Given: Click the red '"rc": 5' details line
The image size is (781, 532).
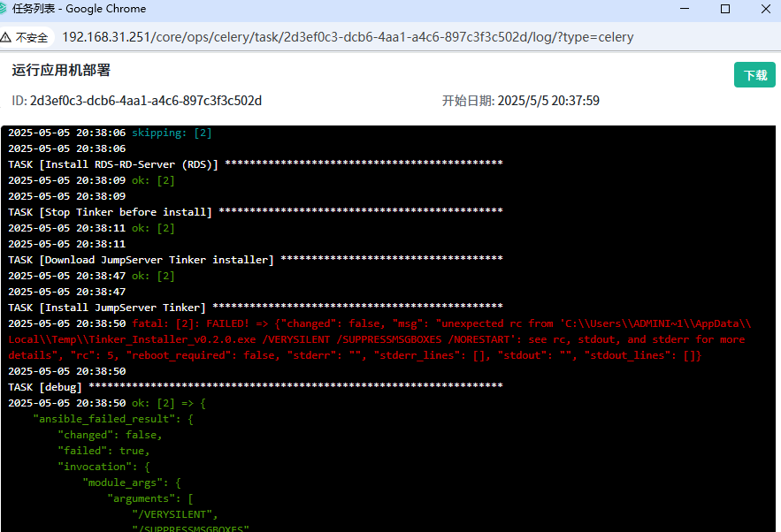Looking at the screenshot, I should click(x=355, y=355).
